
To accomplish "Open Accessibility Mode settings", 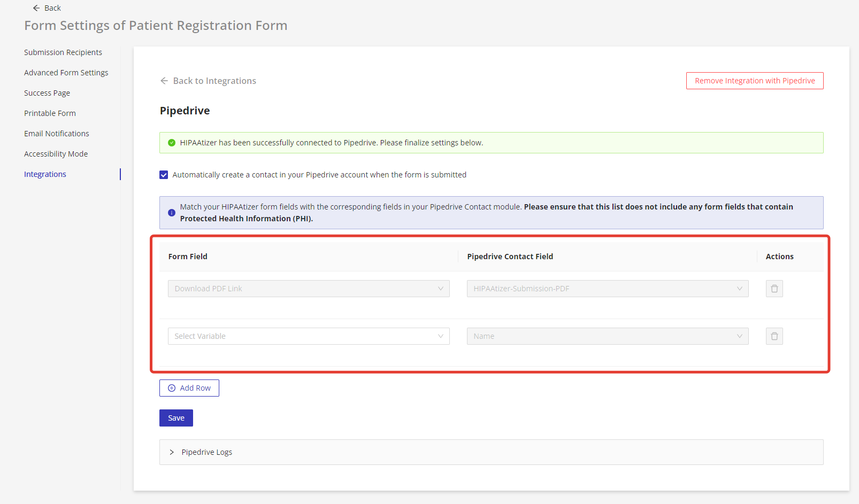I will (x=56, y=154).
